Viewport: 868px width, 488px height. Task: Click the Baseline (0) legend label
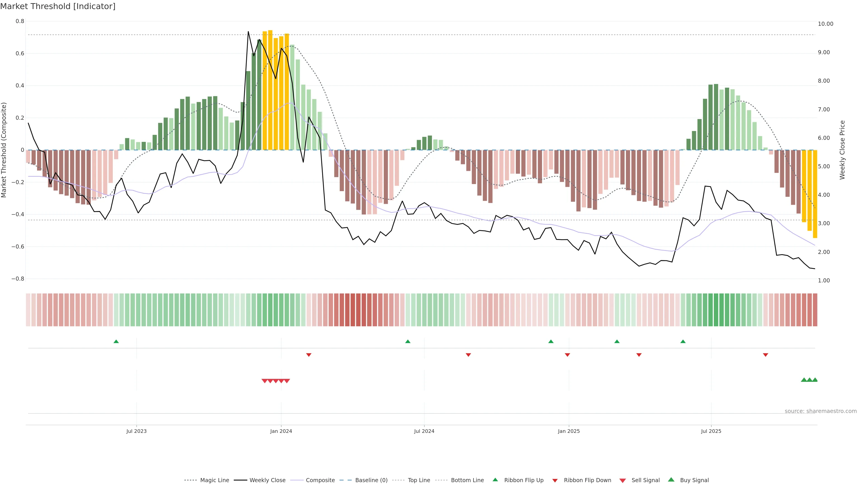click(x=371, y=480)
